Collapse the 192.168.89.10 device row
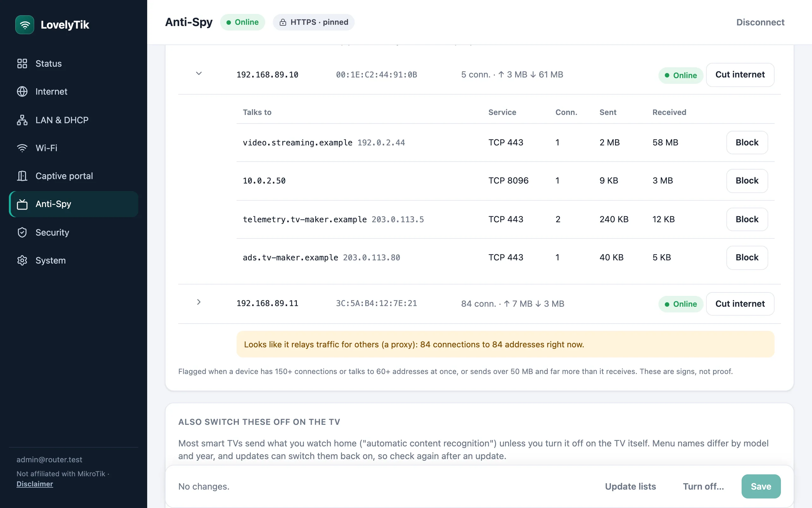Screen dimensions: 812x508 [199, 74]
